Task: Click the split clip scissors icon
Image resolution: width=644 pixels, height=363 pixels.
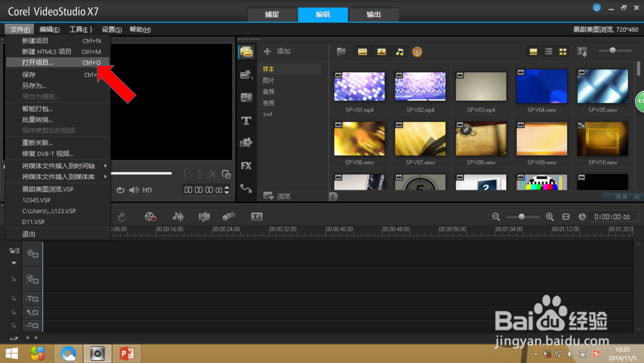Action: pos(212,174)
